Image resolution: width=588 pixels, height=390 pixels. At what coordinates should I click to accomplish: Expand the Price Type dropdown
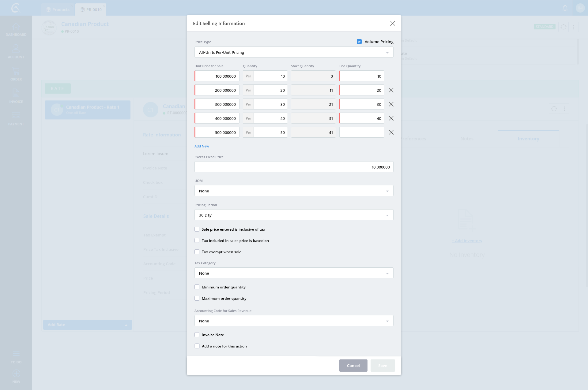[294, 52]
